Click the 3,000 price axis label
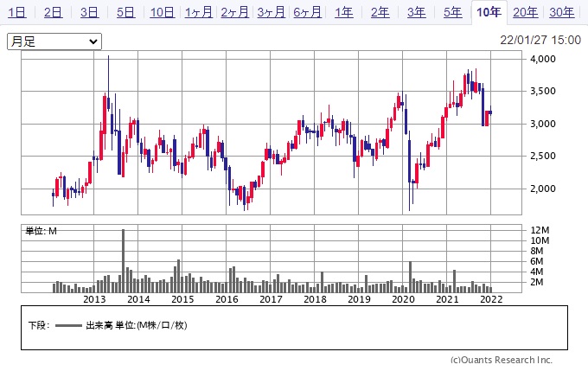588x371 pixels. click(542, 124)
